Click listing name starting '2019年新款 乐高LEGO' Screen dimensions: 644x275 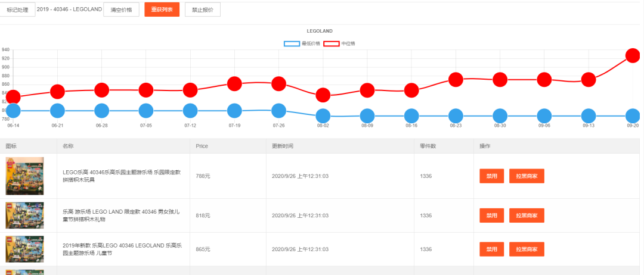click(x=122, y=249)
